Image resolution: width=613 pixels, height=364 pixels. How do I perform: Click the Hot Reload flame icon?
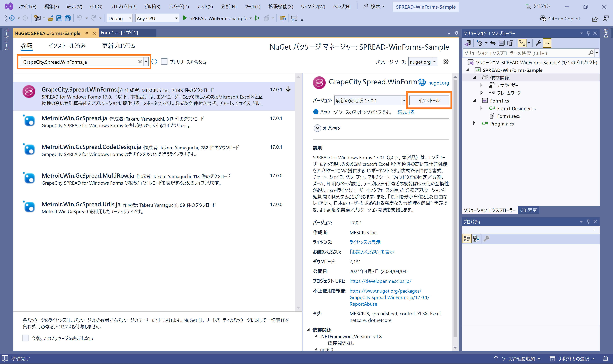click(x=266, y=18)
